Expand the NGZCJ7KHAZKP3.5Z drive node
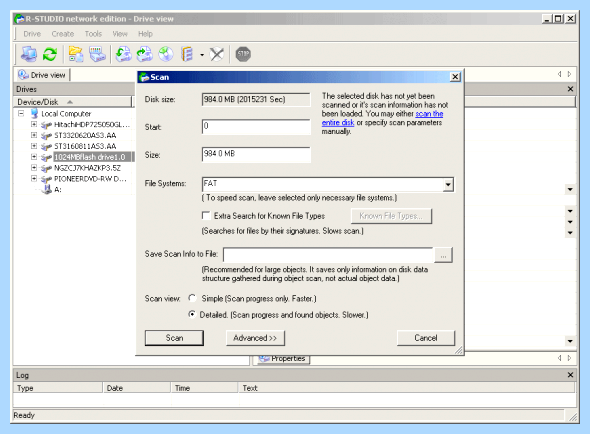The height and width of the screenshot is (434, 590). point(34,168)
